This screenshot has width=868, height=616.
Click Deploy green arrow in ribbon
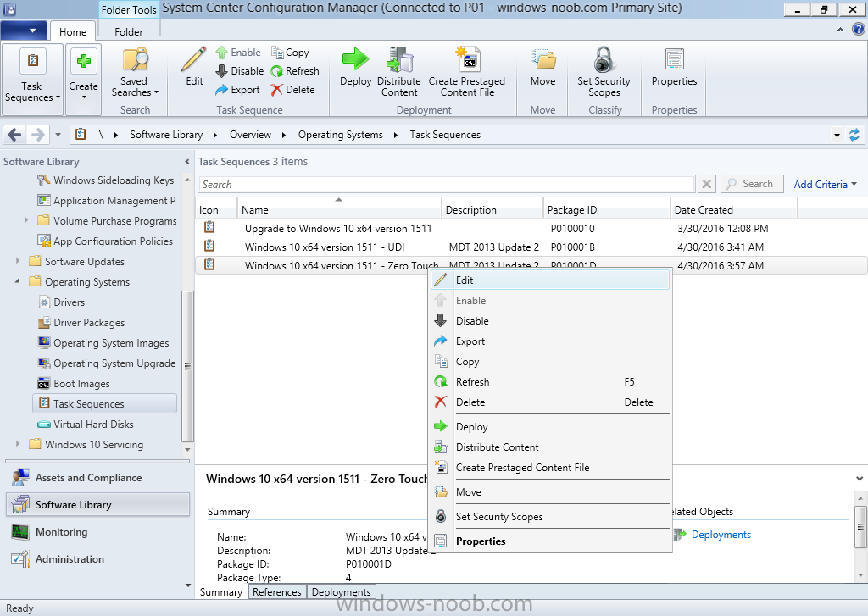pos(355,67)
